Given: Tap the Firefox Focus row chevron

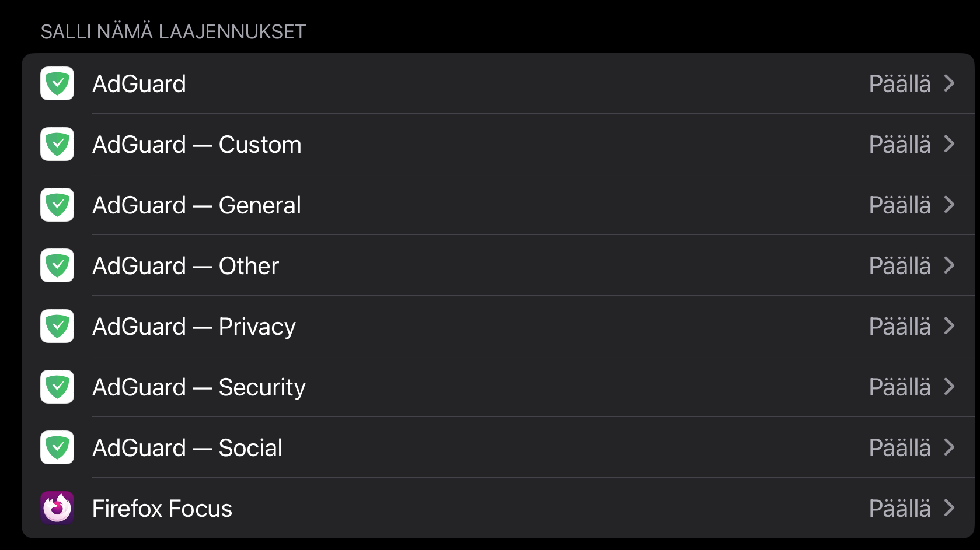Looking at the screenshot, I should pyautogui.click(x=950, y=508).
